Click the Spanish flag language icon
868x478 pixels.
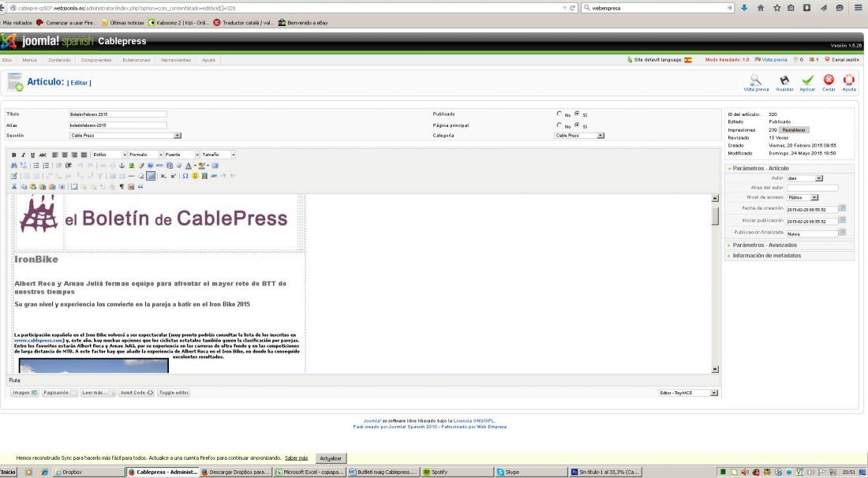pos(688,60)
